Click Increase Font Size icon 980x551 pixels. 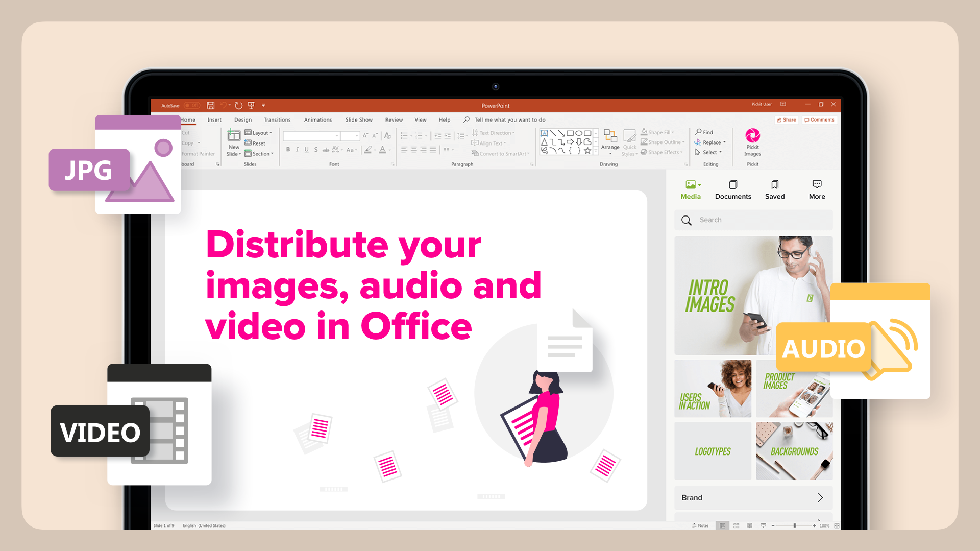click(365, 136)
